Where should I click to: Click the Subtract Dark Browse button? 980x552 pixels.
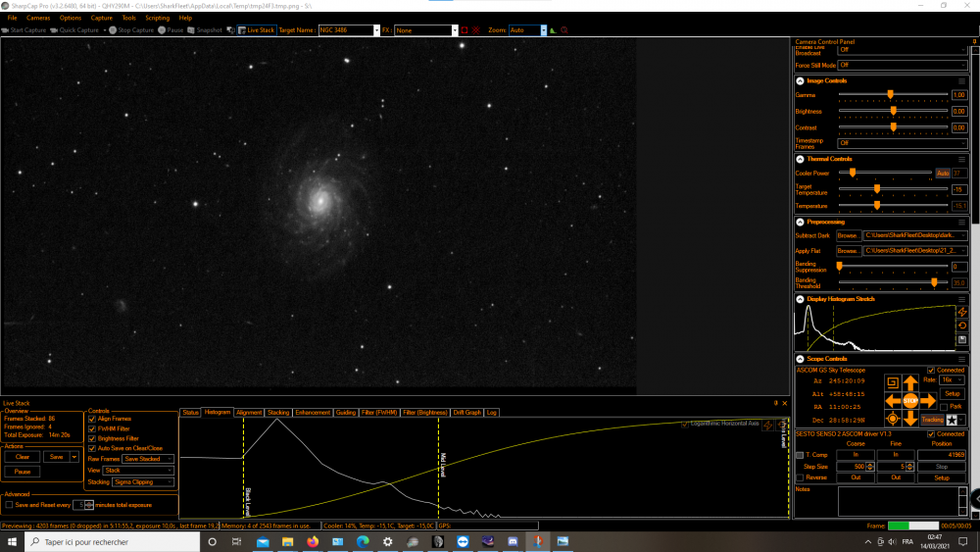[848, 235]
